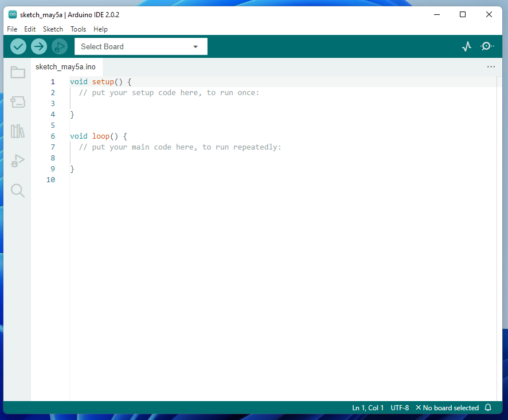Select the sketch_may5a.ino tab
508x420 pixels.
click(x=65, y=66)
